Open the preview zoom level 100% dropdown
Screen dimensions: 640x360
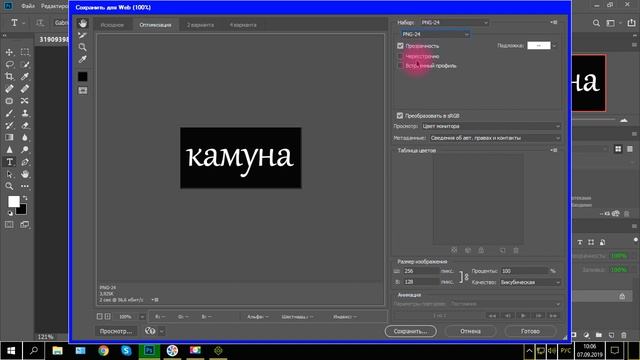pos(142,317)
